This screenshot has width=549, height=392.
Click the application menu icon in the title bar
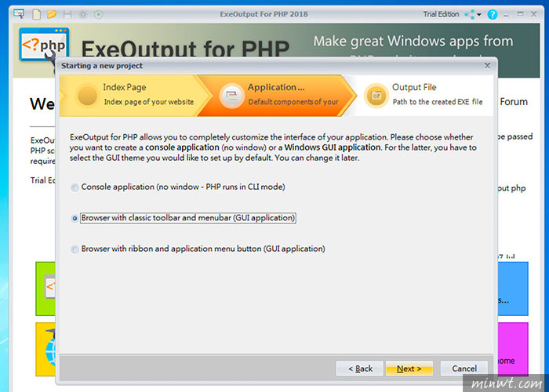click(x=19, y=14)
